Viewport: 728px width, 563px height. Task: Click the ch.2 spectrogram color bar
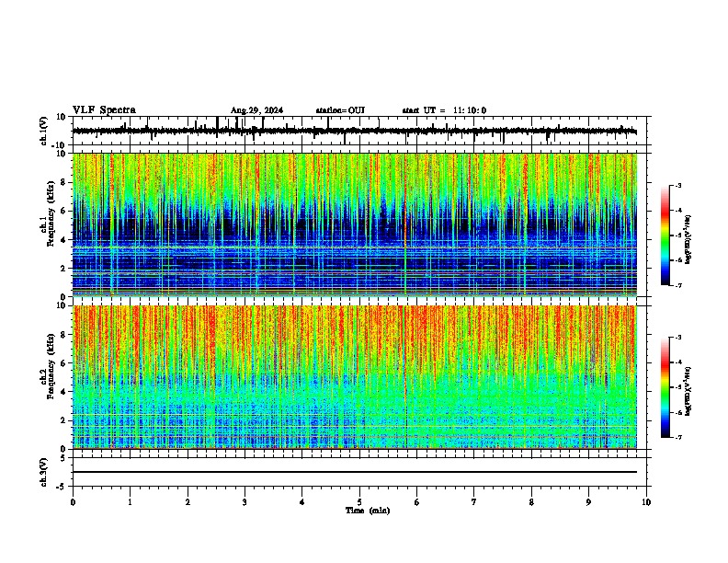665,387
